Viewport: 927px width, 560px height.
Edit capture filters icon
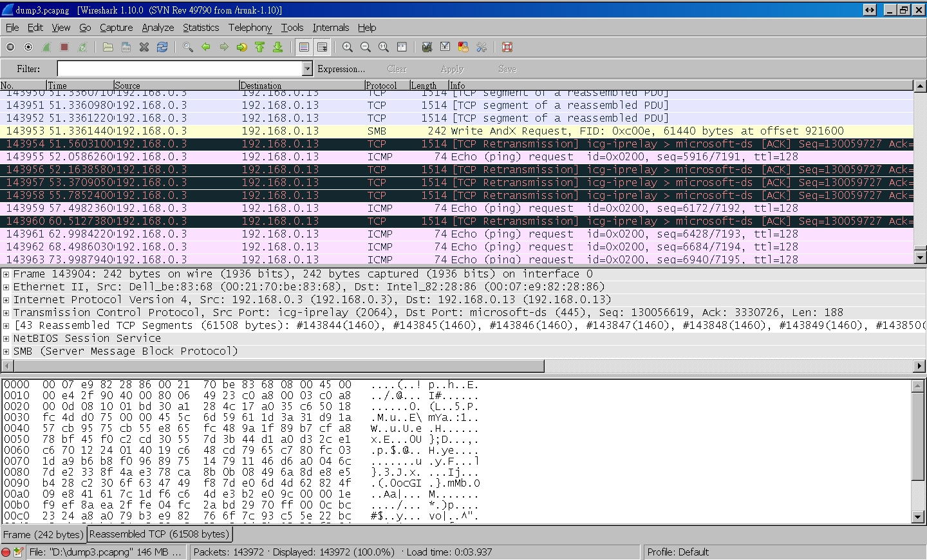click(x=427, y=47)
